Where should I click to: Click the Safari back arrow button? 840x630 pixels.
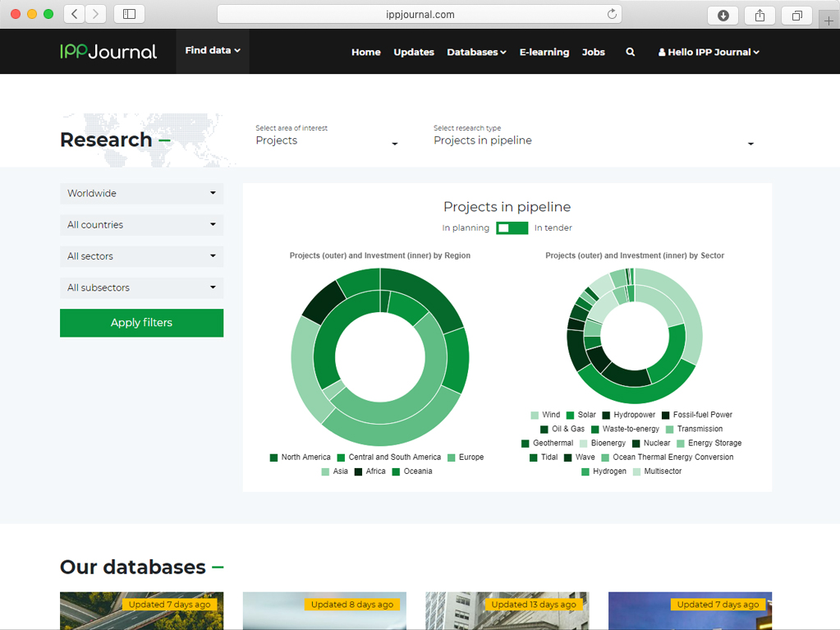(x=75, y=14)
